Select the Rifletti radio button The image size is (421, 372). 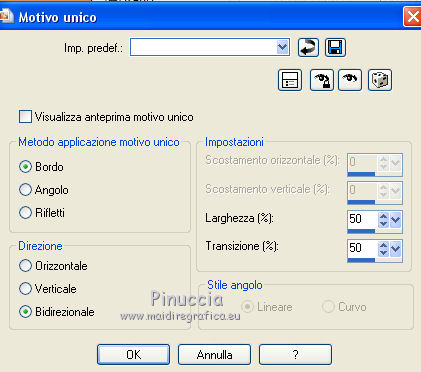pyautogui.click(x=25, y=213)
